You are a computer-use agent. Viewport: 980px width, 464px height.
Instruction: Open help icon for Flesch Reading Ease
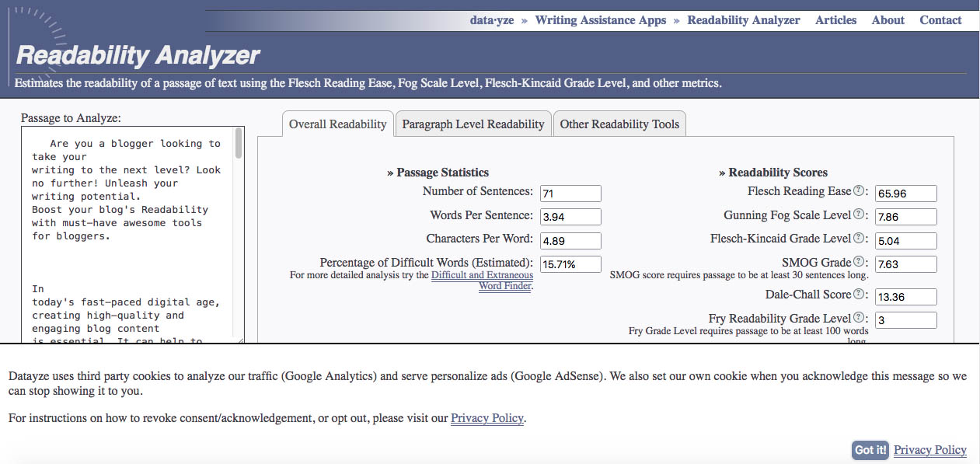point(859,191)
